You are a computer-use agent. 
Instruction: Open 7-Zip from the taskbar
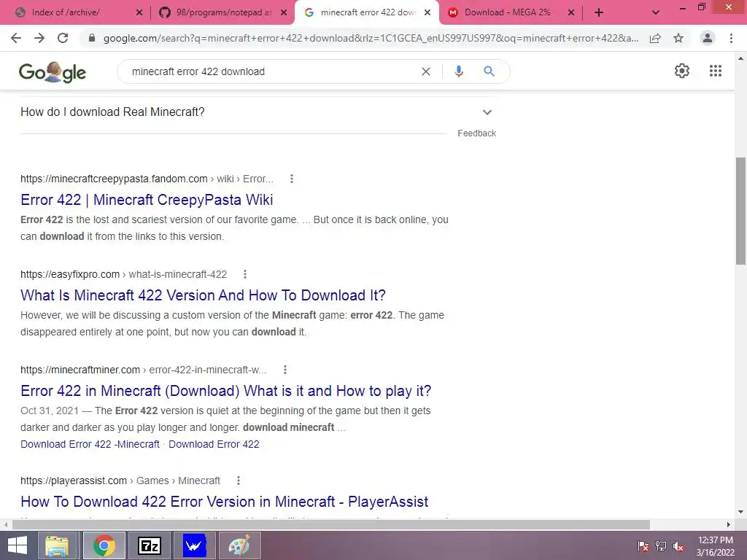click(149, 545)
